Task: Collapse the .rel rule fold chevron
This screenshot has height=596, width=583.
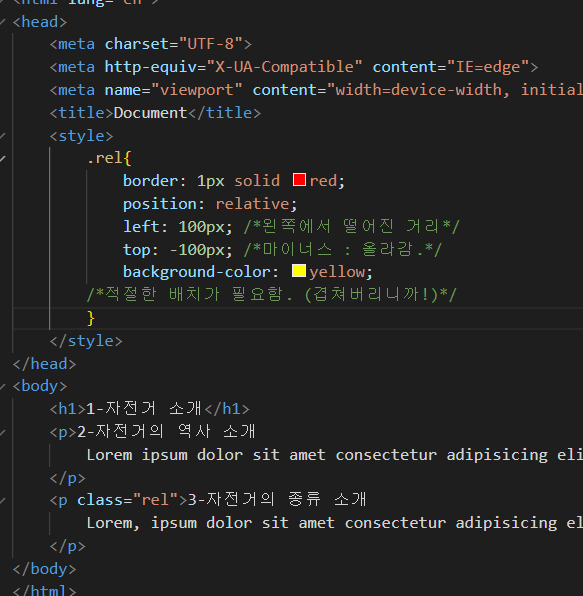Action: (2, 159)
